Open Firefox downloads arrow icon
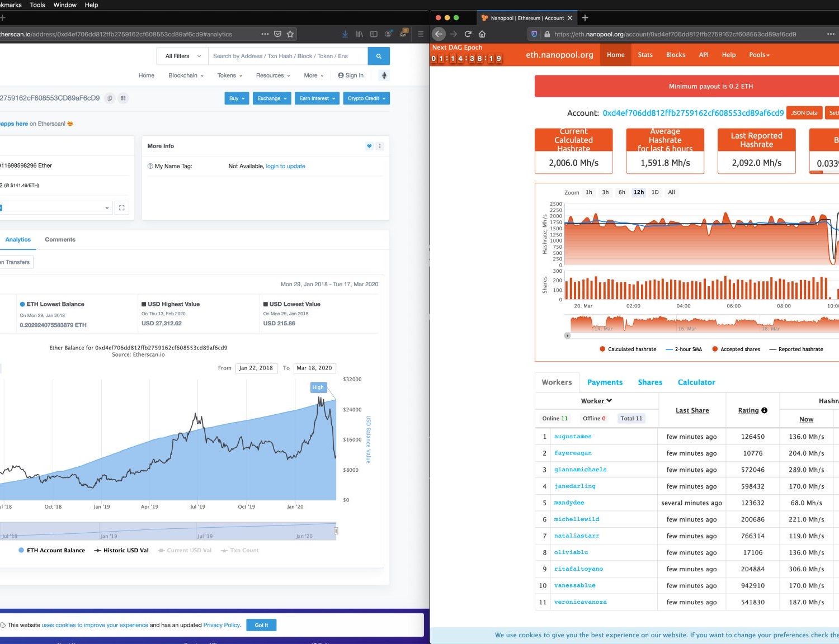 click(x=345, y=34)
